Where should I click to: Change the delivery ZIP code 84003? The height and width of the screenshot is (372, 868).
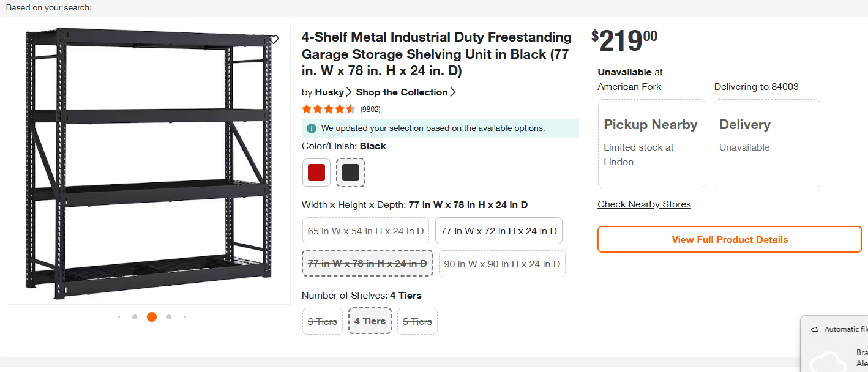pyautogui.click(x=785, y=87)
